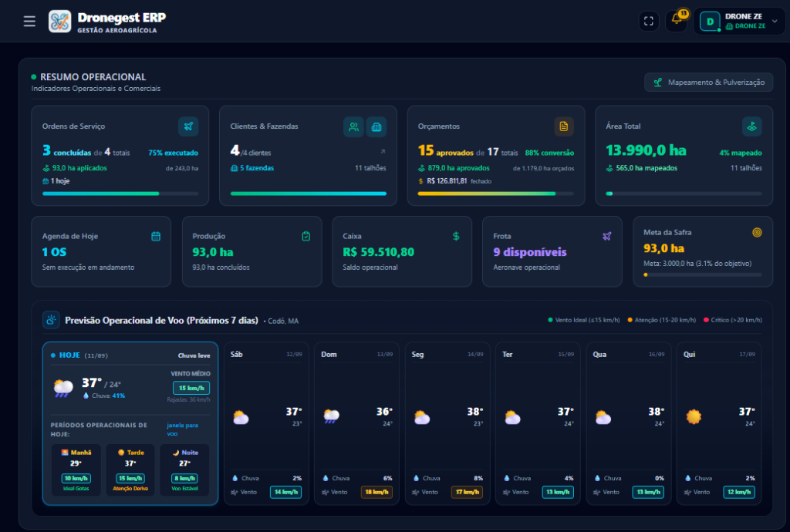Click the R$ 126.811,81 fechado value
This screenshot has width=790, height=532.
pos(454,180)
